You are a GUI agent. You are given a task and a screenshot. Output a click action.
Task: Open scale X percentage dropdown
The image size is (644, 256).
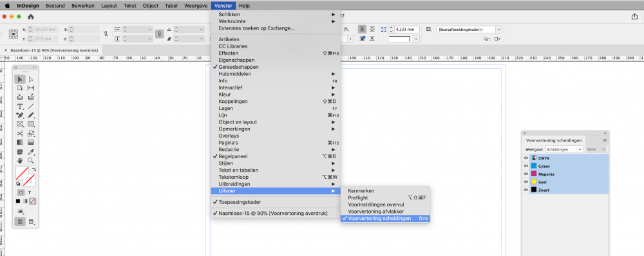click(x=150, y=30)
